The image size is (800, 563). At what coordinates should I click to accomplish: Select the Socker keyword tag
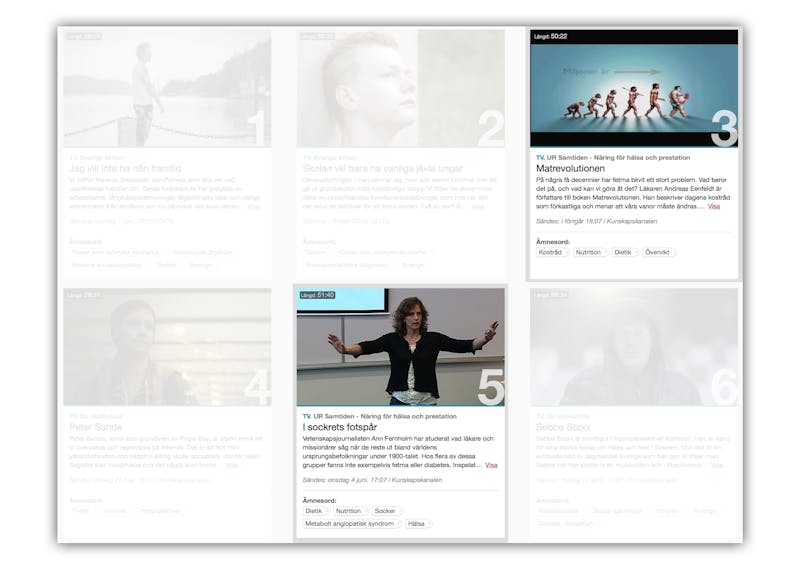[x=386, y=511]
